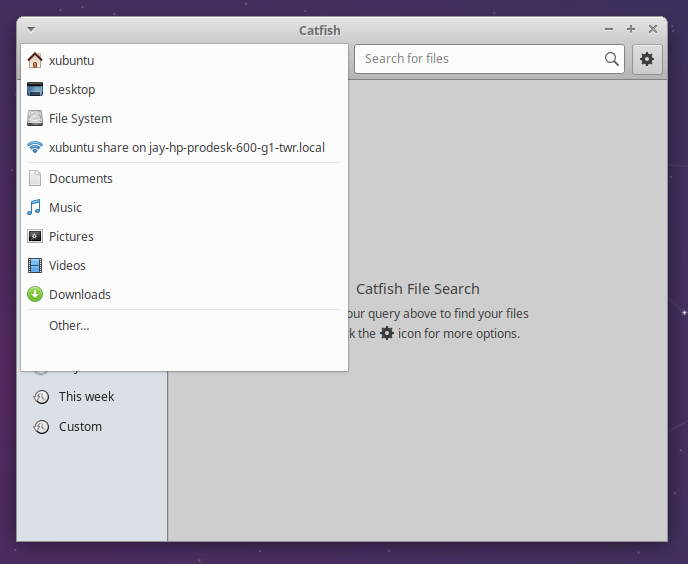This screenshot has height=564, width=688.
Task: Maximize the Catfish window
Action: click(x=631, y=30)
